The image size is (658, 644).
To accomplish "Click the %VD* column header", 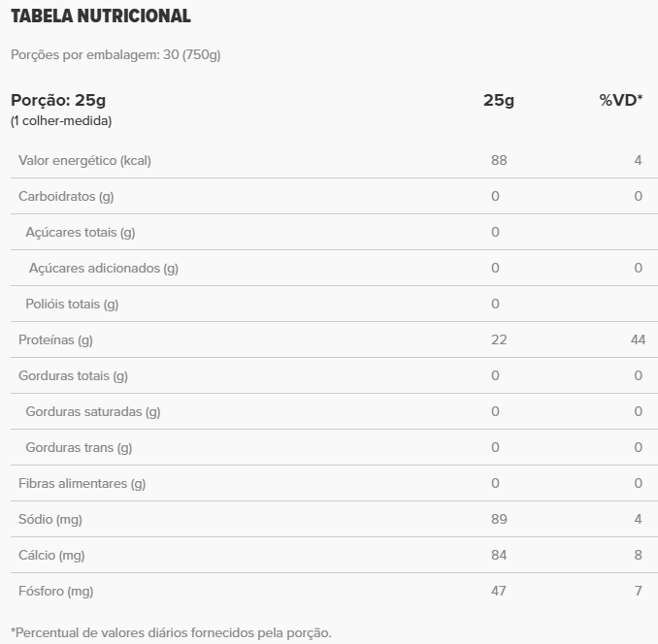I will (x=621, y=101).
